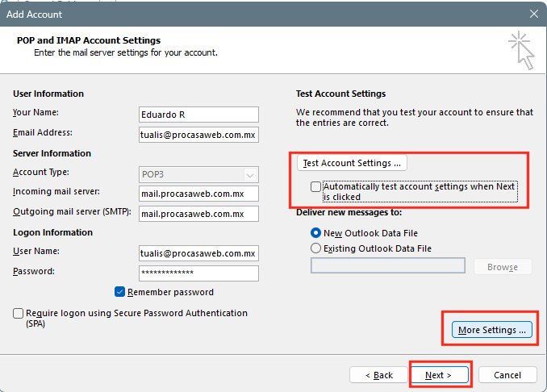Image resolution: width=547 pixels, height=392 pixels.
Task: Select Existing Outlook Data File option
Action: 316,248
